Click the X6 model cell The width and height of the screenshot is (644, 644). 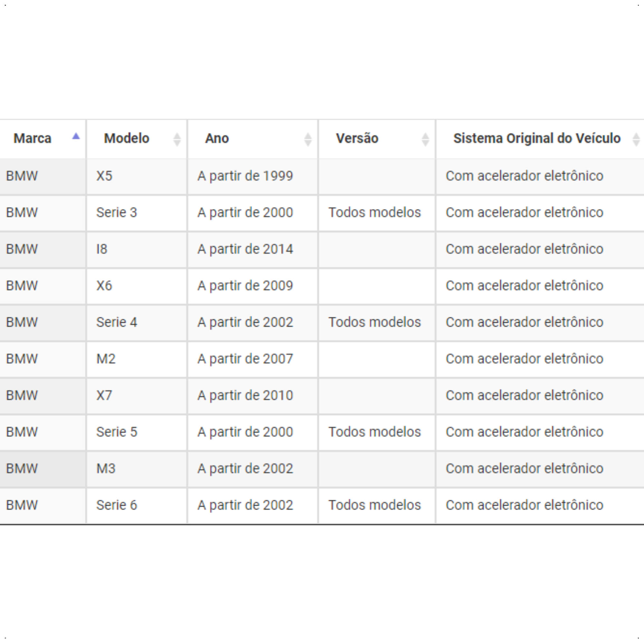(137, 286)
